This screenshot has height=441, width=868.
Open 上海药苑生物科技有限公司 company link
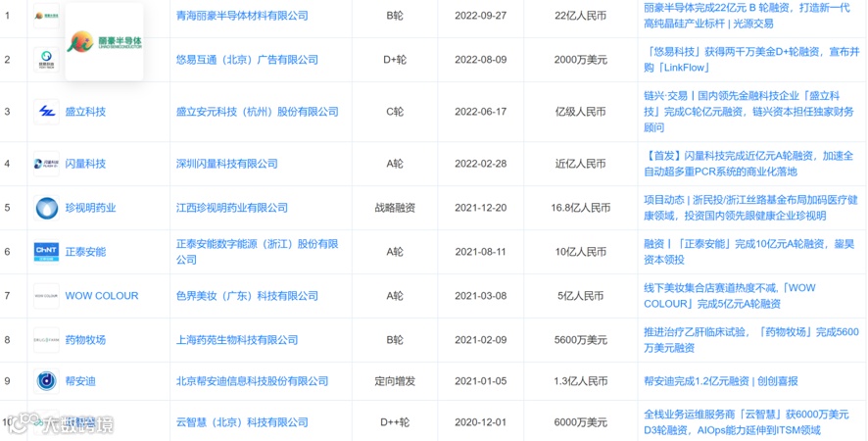[237, 340]
